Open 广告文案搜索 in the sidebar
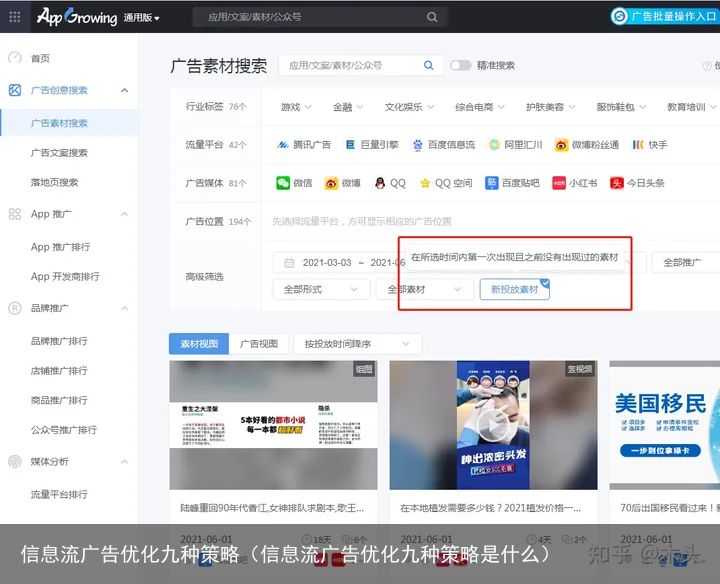The image size is (720, 584). point(59,153)
